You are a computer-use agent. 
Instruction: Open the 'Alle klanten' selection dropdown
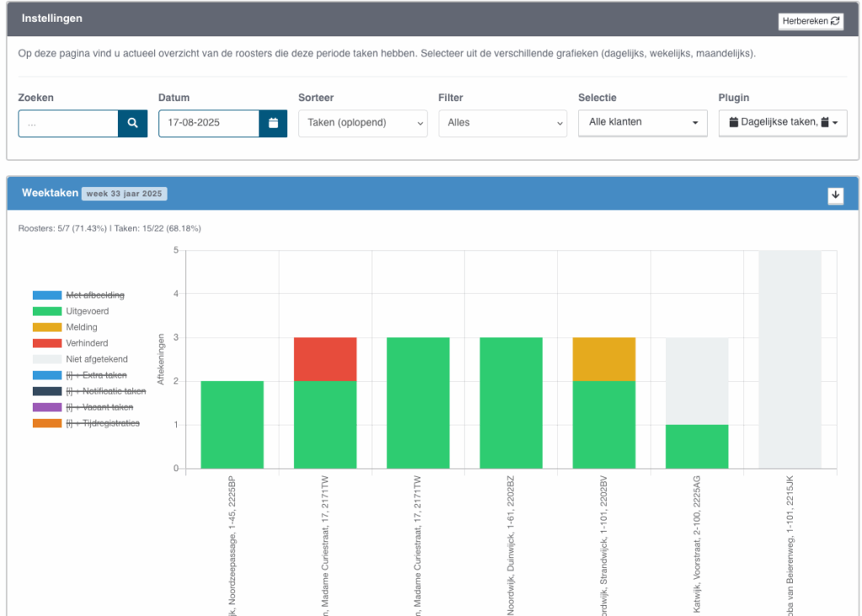642,123
